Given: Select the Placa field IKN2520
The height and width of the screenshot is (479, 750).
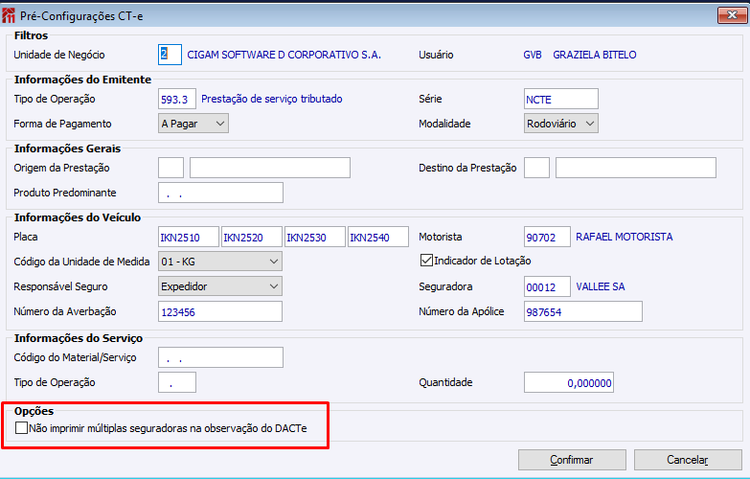Looking at the screenshot, I should click(x=252, y=237).
